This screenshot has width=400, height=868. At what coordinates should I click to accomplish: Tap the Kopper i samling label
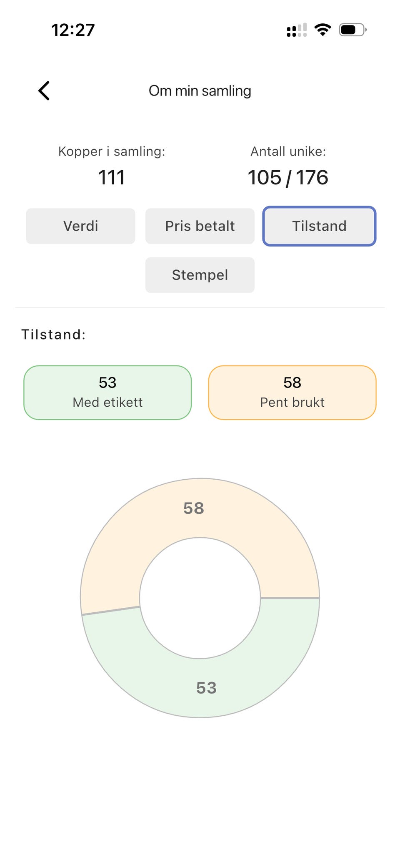tap(111, 151)
